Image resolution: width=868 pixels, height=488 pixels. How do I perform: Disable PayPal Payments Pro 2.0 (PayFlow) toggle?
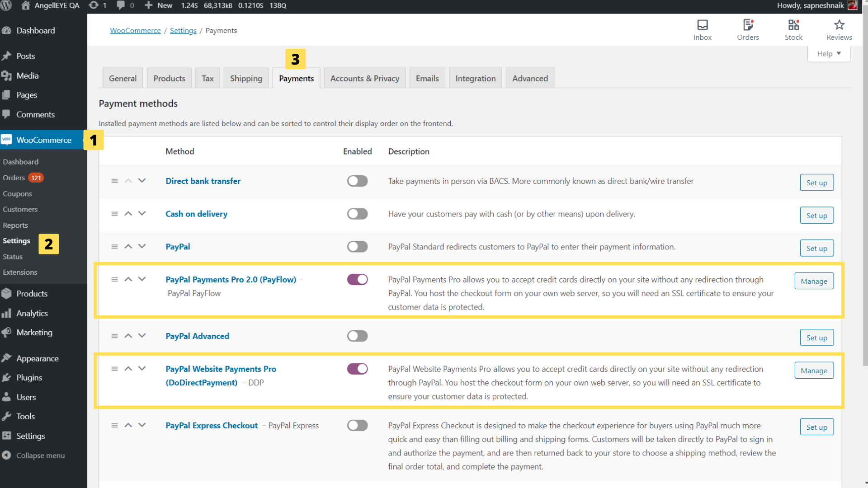point(357,279)
